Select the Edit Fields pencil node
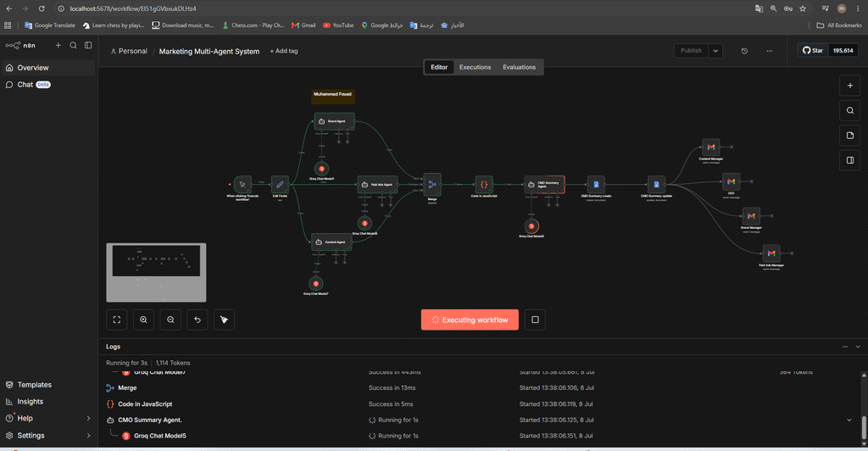868x451 pixels. (x=280, y=184)
